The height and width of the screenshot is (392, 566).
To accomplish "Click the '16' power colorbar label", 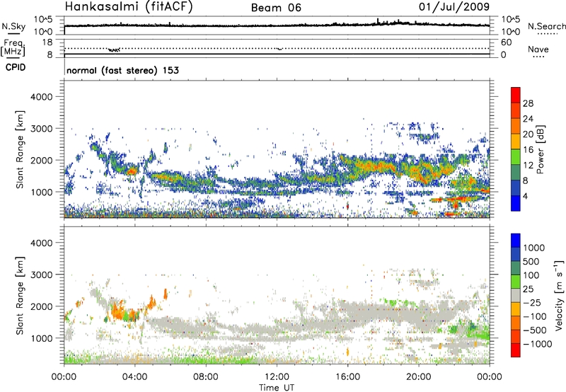I will (528, 150).
